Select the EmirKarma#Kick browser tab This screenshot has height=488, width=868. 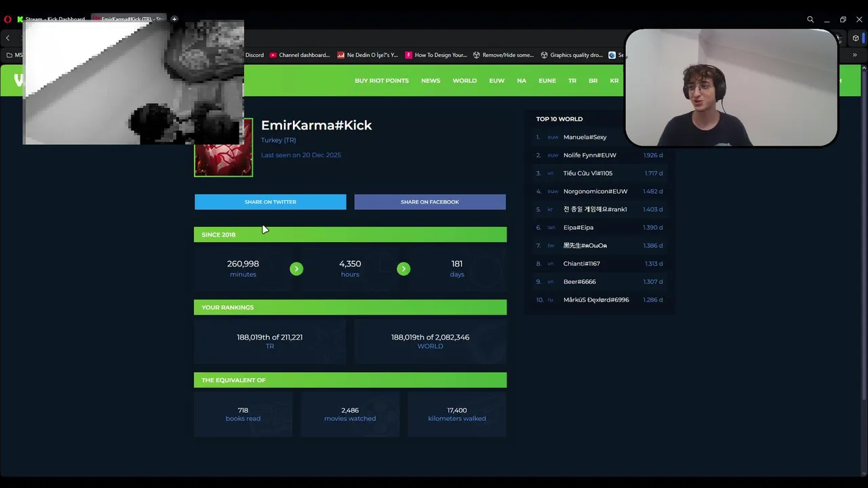tap(129, 19)
